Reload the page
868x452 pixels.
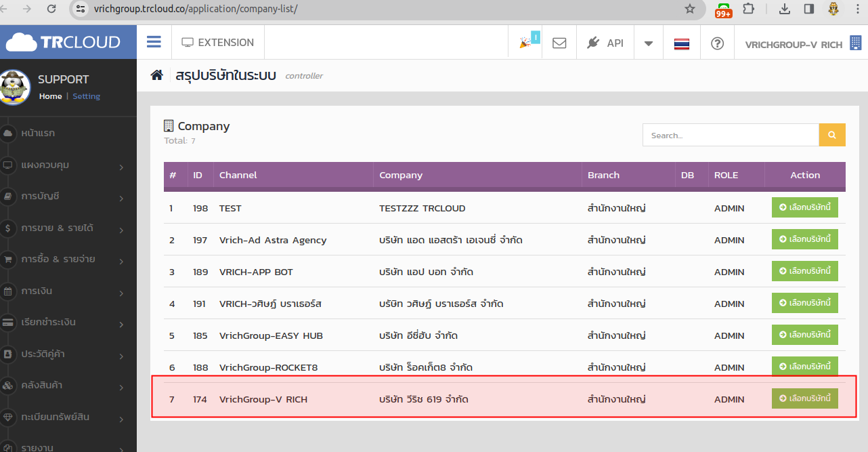click(51, 9)
